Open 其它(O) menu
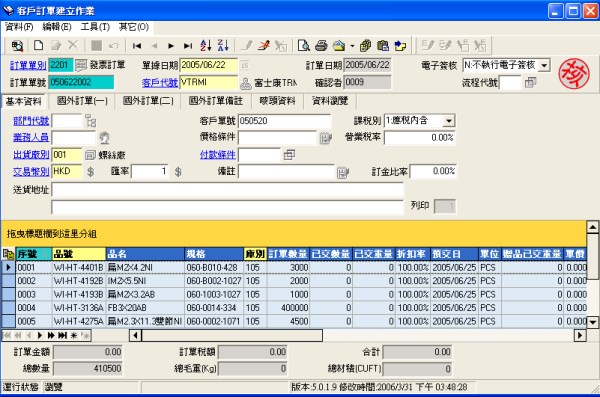Image resolution: width=600 pixels, height=397 pixels. [134, 27]
